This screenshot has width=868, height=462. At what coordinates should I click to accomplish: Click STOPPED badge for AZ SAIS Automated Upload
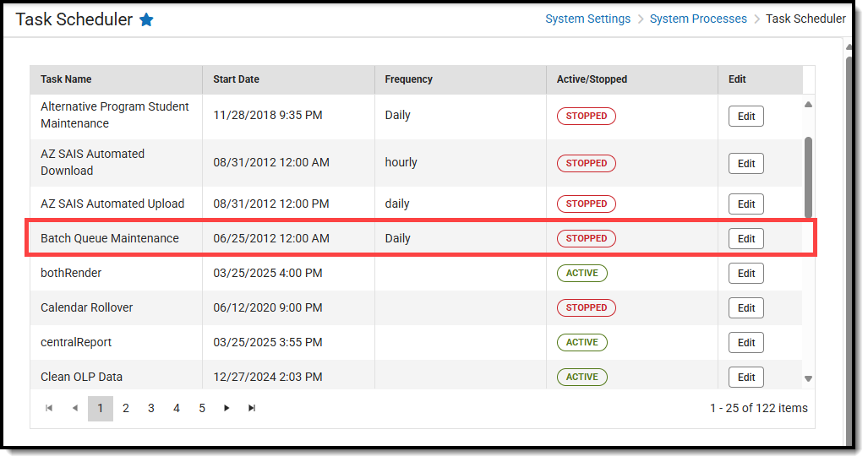[587, 204]
